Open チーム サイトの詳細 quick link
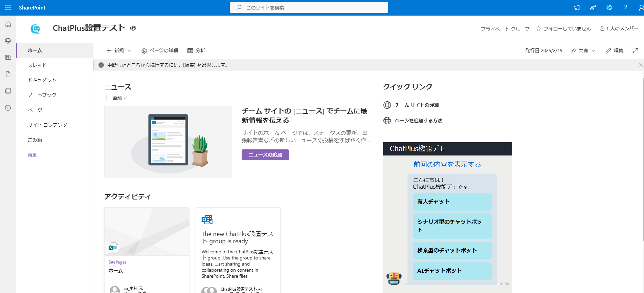644x293 pixels. (417, 105)
